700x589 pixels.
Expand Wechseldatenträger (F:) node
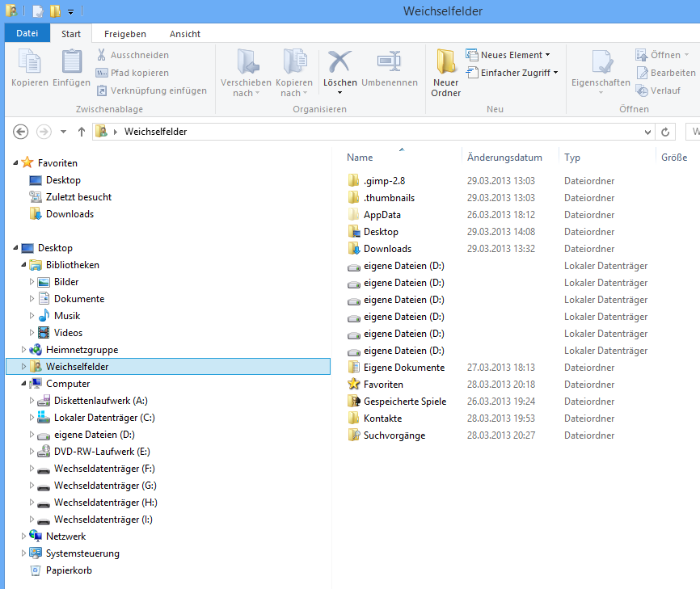[32, 468]
